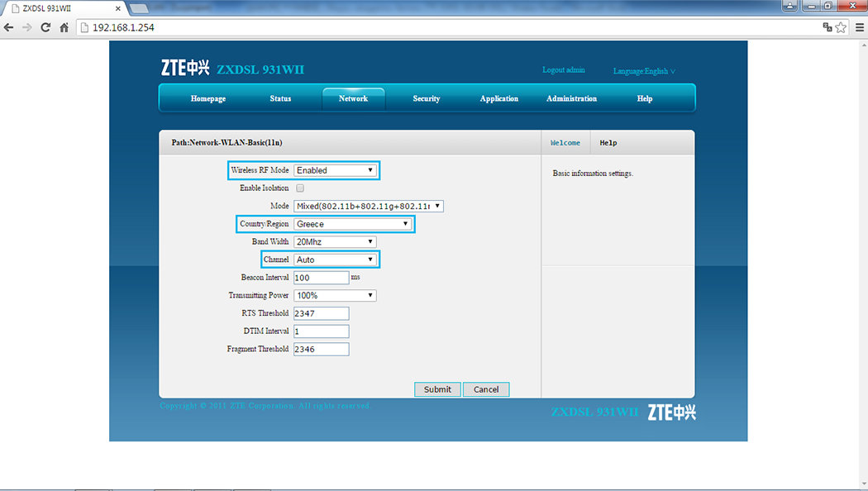868x491 pixels.
Task: Click the DTIM Interval field
Action: click(x=321, y=331)
